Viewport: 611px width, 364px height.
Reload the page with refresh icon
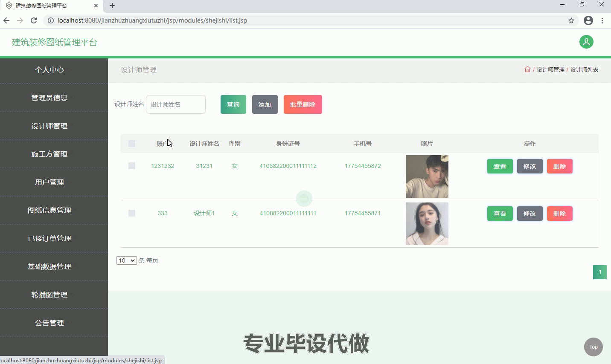coord(34,20)
